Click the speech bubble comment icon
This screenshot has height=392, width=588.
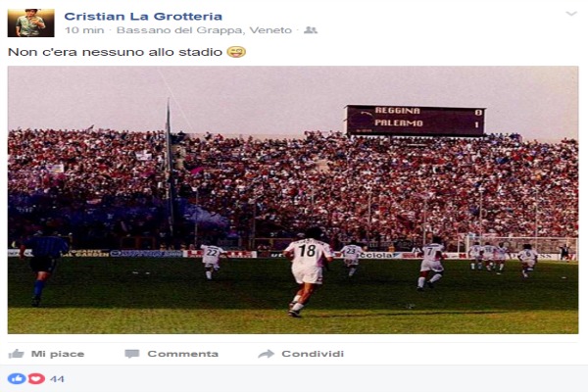pyautogui.click(x=132, y=354)
